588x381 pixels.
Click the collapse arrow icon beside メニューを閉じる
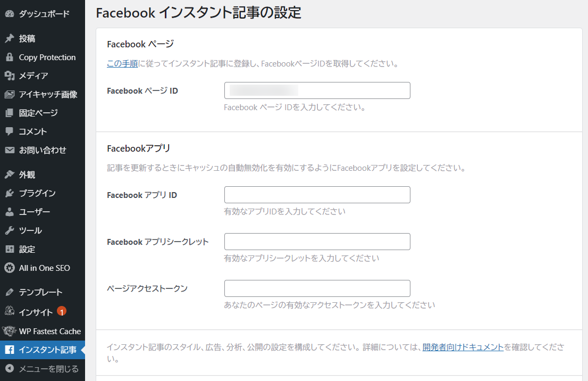(x=10, y=369)
